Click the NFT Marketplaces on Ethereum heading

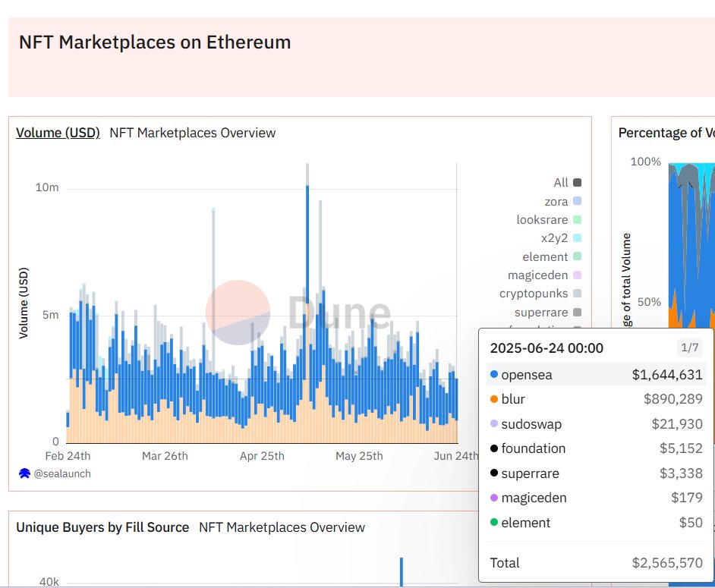(x=155, y=42)
